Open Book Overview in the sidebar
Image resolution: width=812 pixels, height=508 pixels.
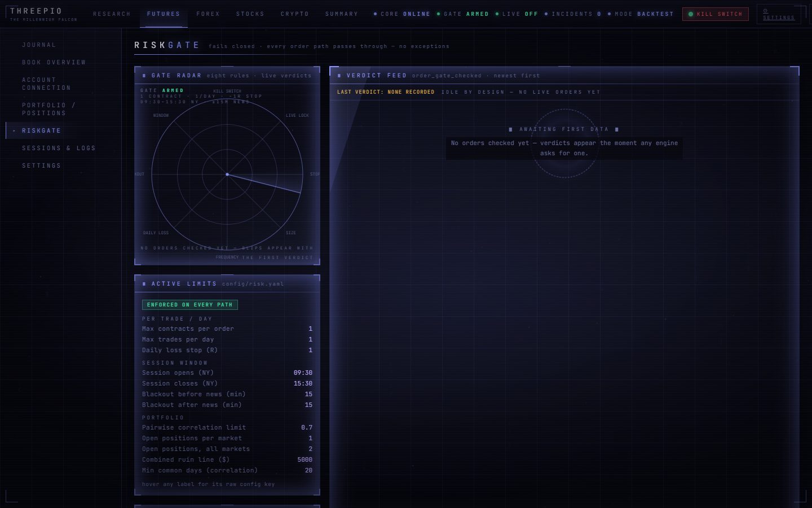coord(54,62)
